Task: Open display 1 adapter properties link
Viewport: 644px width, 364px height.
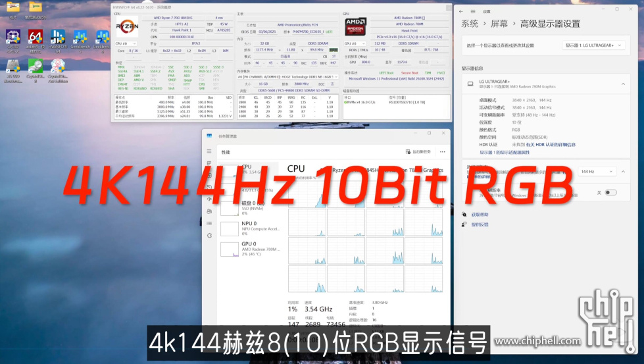Action: 505,153
